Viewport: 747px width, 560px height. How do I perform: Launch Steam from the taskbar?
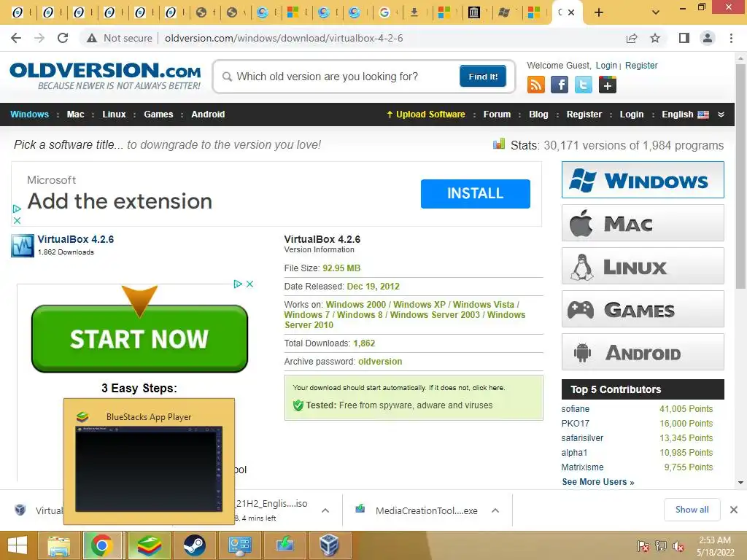pyautogui.click(x=194, y=545)
